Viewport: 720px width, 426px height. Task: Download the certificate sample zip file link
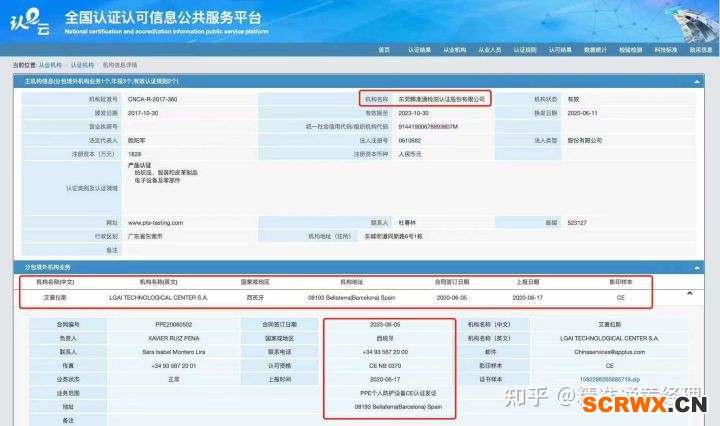pyautogui.click(x=609, y=380)
